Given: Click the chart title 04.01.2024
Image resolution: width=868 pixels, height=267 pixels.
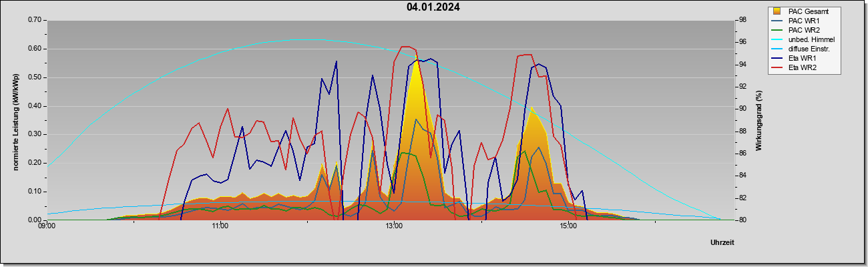Looking at the screenshot, I should [x=433, y=7].
